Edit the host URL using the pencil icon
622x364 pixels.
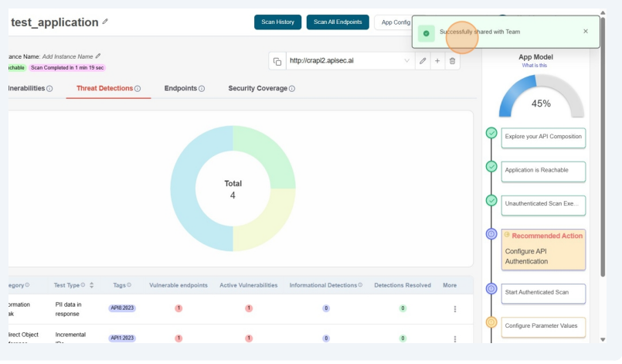click(423, 61)
